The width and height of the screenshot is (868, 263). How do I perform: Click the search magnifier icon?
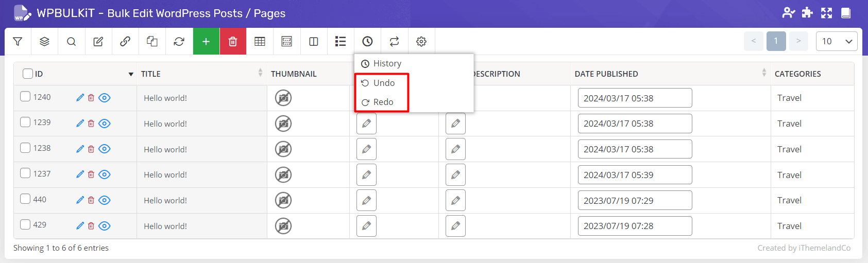[71, 42]
